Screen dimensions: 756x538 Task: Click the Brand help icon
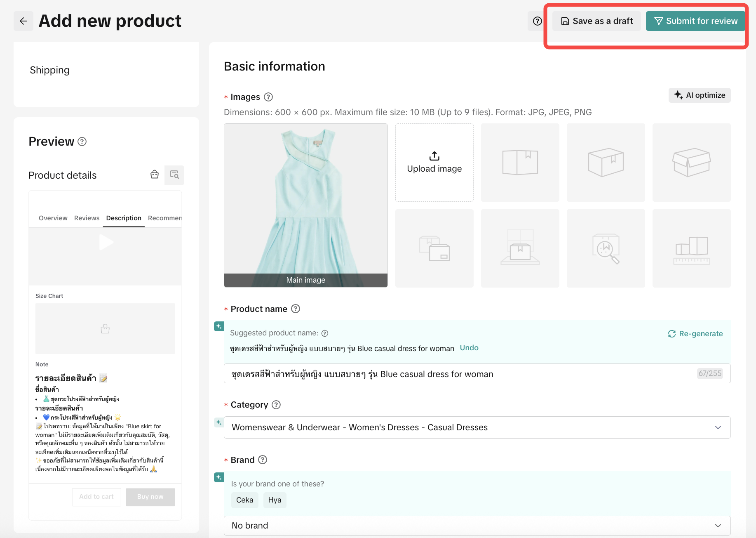(x=263, y=460)
